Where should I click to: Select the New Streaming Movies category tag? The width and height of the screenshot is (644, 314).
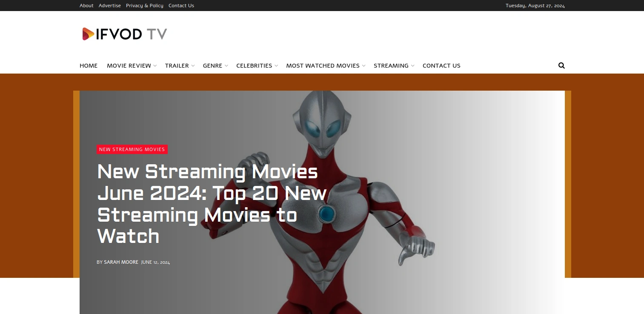pyautogui.click(x=132, y=149)
